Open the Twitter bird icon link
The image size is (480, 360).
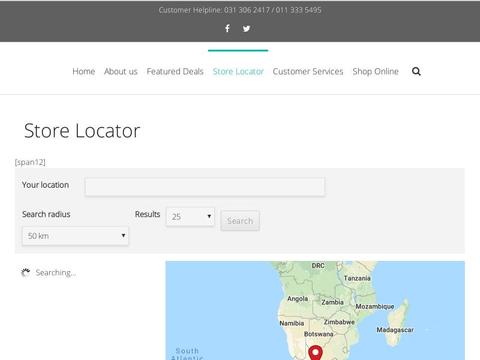(x=246, y=29)
